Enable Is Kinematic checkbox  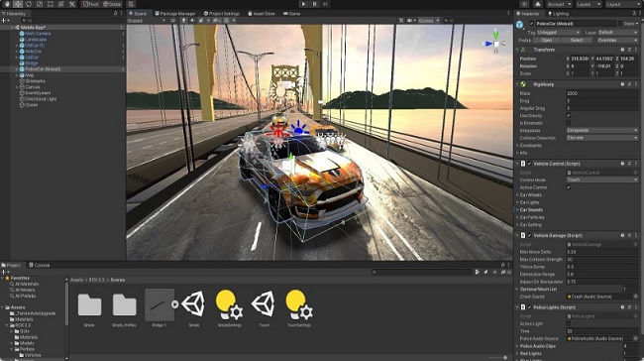[569, 123]
